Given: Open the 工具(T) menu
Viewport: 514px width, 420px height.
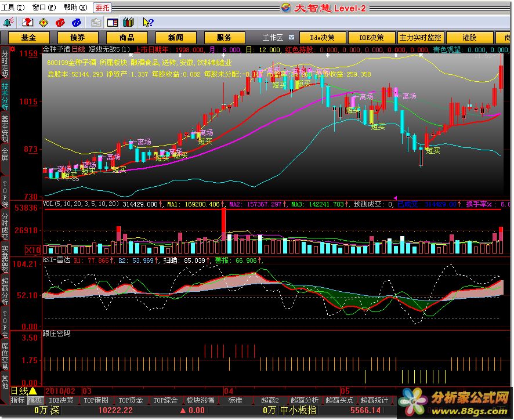Looking at the screenshot, I should pos(13,7).
